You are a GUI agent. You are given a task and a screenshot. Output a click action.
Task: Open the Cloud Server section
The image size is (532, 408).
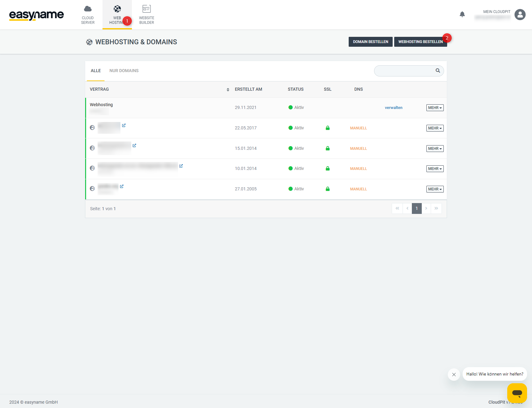[x=88, y=15]
